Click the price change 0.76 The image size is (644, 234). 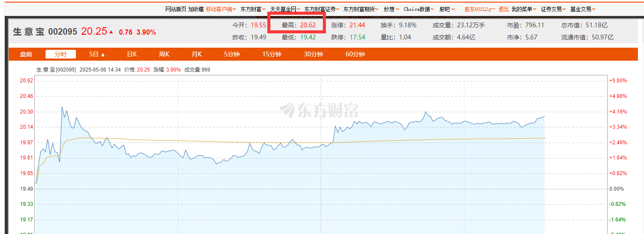pos(125,32)
